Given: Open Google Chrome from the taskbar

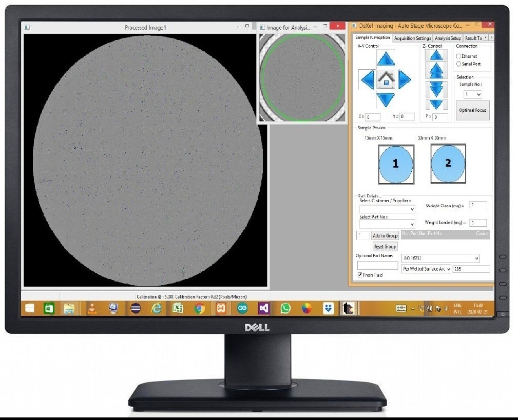Looking at the screenshot, I should coord(199,308).
